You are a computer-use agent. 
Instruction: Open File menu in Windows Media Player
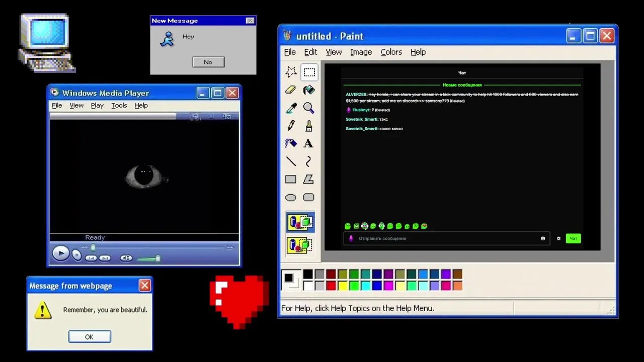point(57,105)
